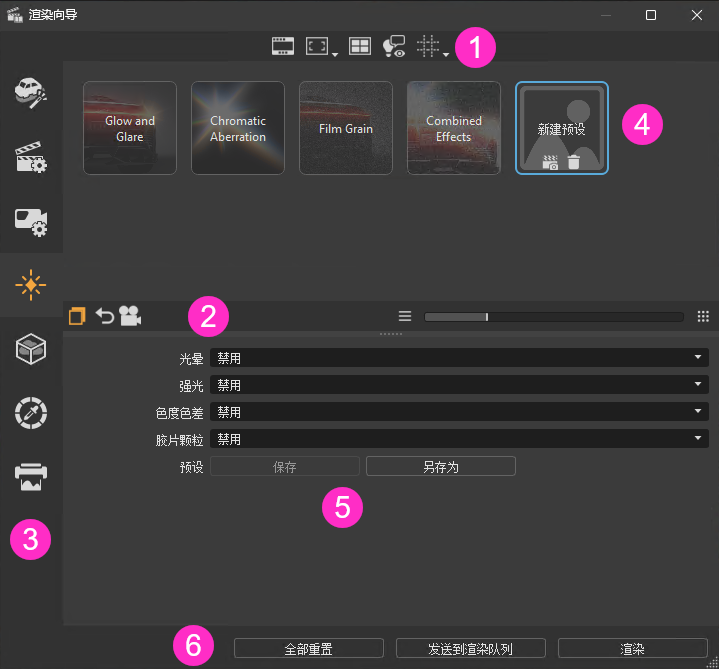Click the 另存为 button
Image resolution: width=719 pixels, height=669 pixels.
[x=441, y=466]
